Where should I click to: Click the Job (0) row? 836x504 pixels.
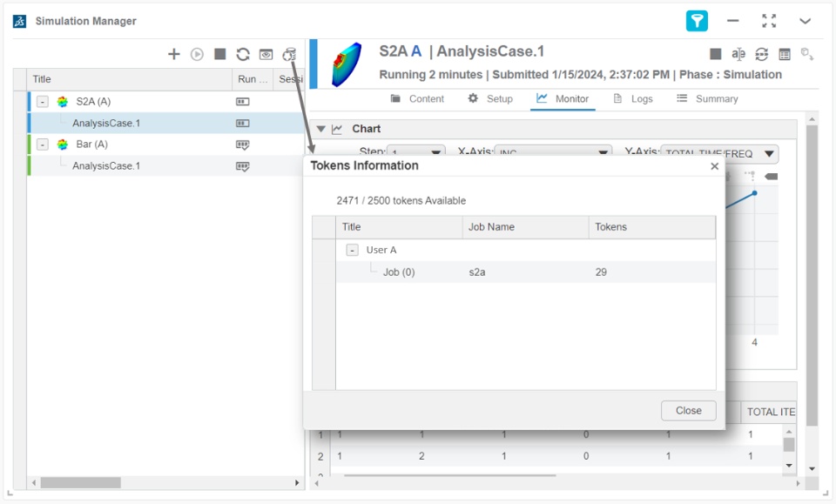(x=526, y=272)
